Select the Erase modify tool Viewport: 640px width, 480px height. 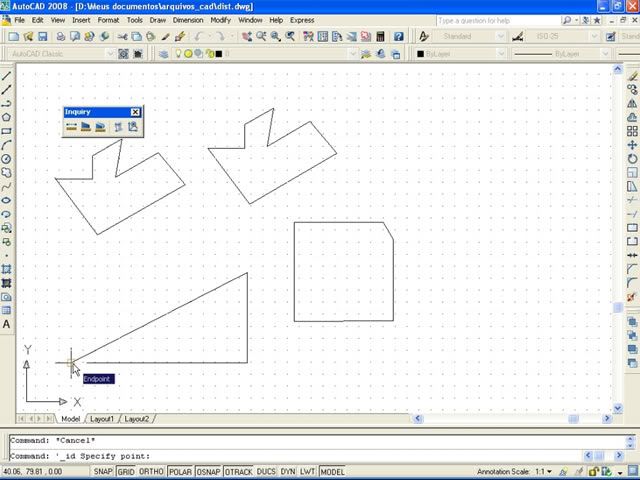[x=632, y=76]
